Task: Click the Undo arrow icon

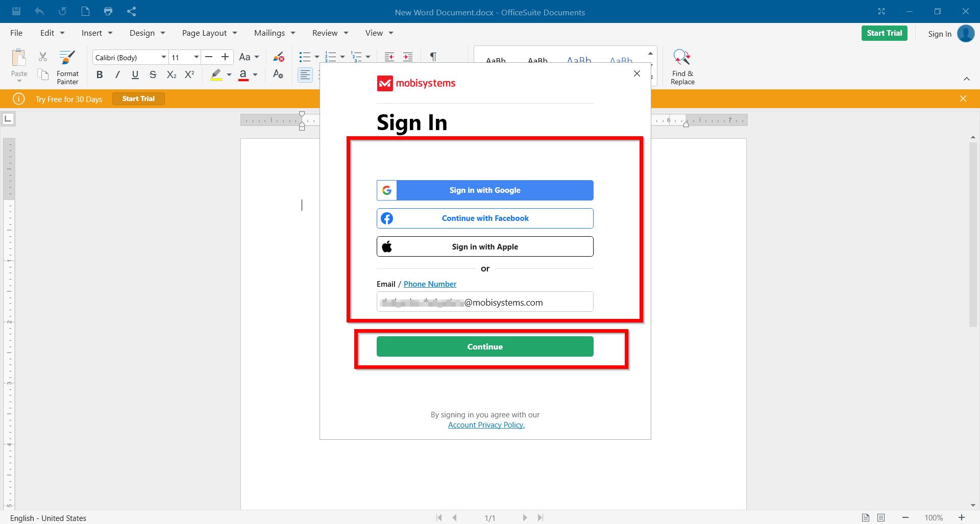Action: click(39, 11)
